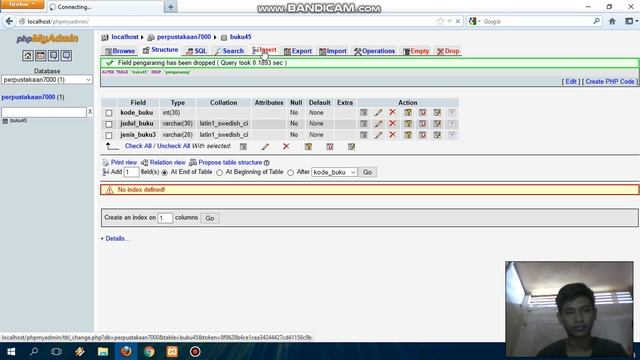
Task: Open the phpMyAdmin Home icon in sidebar
Action: pyautogui.click(x=28, y=56)
